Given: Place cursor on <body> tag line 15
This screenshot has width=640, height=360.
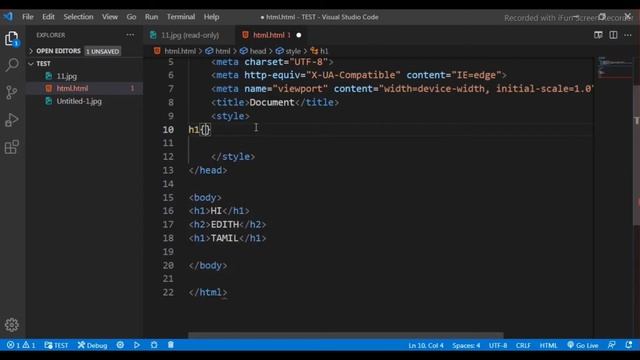Looking at the screenshot, I should coord(205,198).
